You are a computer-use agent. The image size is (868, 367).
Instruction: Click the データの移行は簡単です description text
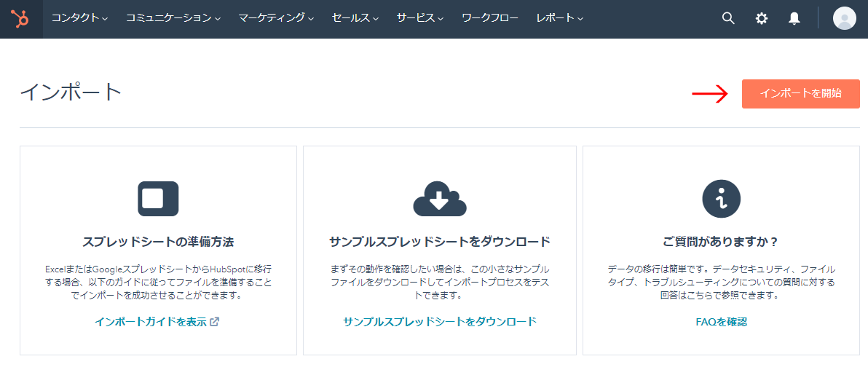click(722, 283)
